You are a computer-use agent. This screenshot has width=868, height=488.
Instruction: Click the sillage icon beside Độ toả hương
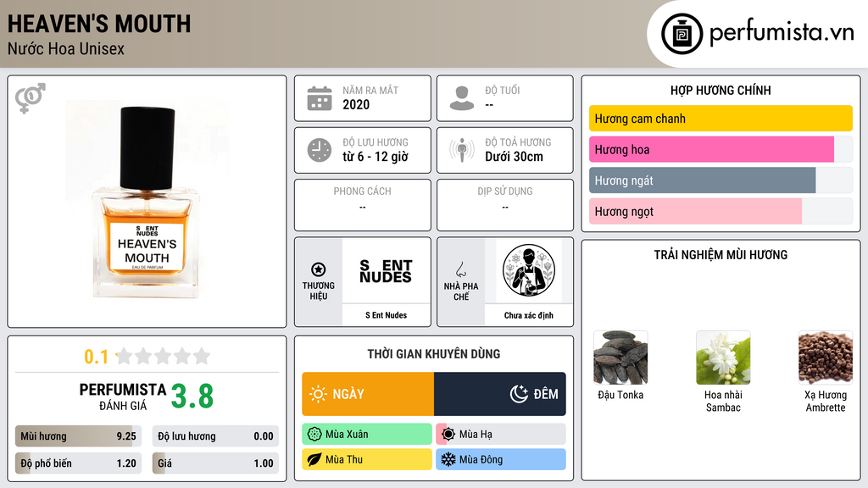(x=462, y=150)
